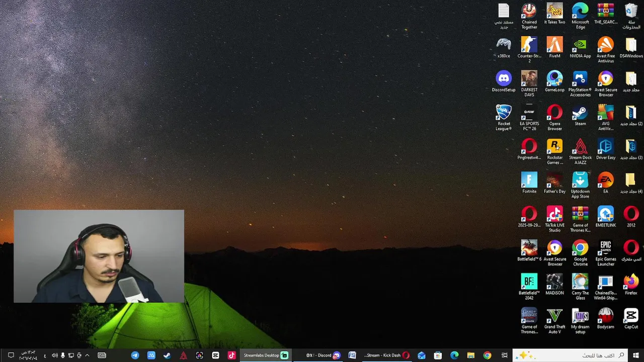Launch Carry The Glass from the desktop
The width and height of the screenshot is (644, 362).
(580, 287)
